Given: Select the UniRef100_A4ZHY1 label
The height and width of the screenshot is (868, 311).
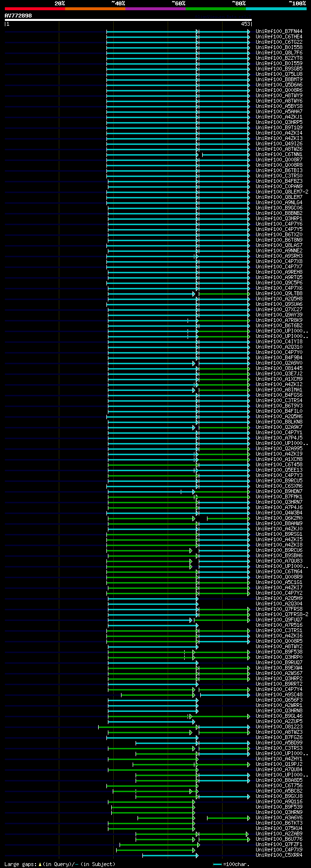Looking at the screenshot, I should click(x=279, y=759).
